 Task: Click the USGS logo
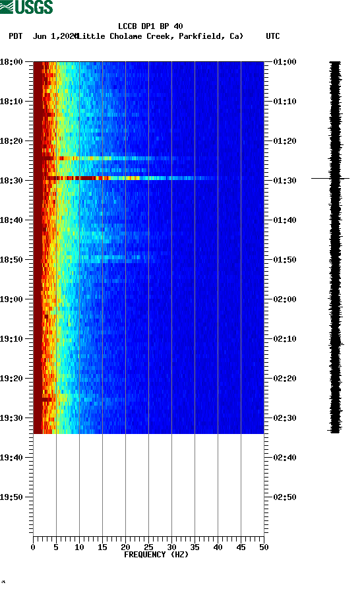[x=26, y=7]
